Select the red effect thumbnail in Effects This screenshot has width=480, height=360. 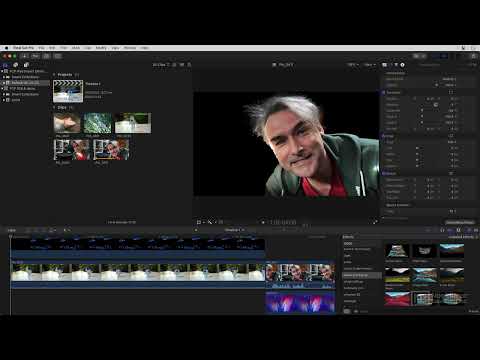point(397,299)
